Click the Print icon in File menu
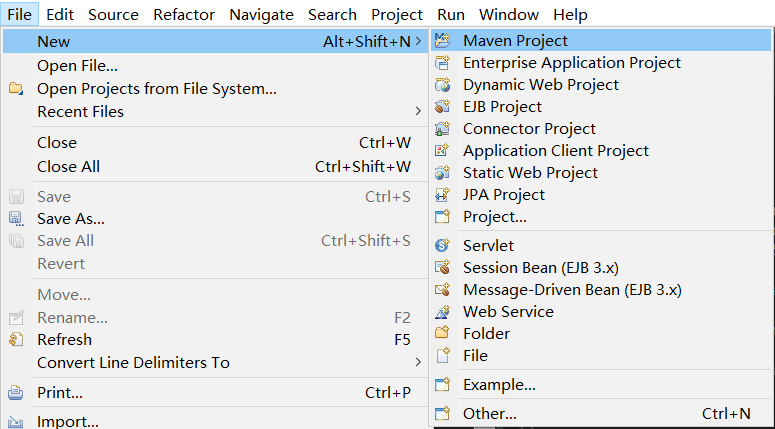775x429 pixels. click(16, 393)
